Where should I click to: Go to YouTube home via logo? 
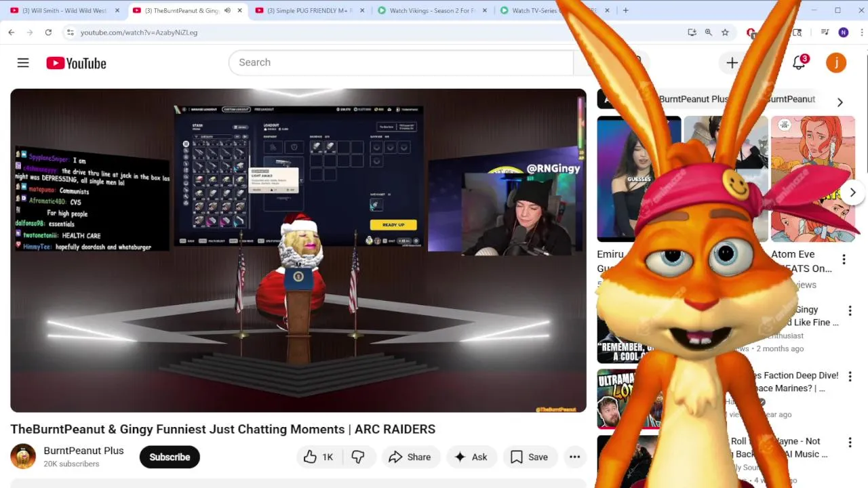click(76, 63)
